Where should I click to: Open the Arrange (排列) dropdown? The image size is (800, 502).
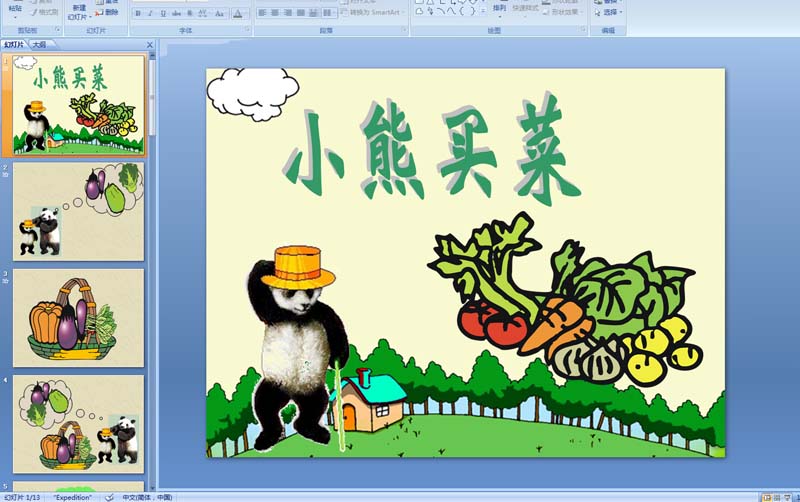tap(499, 9)
